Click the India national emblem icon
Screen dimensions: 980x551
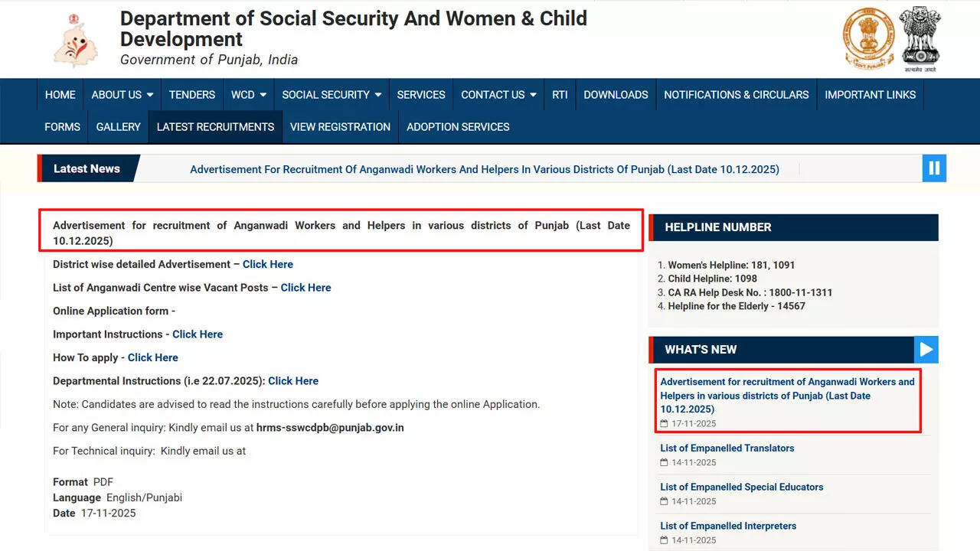point(920,37)
